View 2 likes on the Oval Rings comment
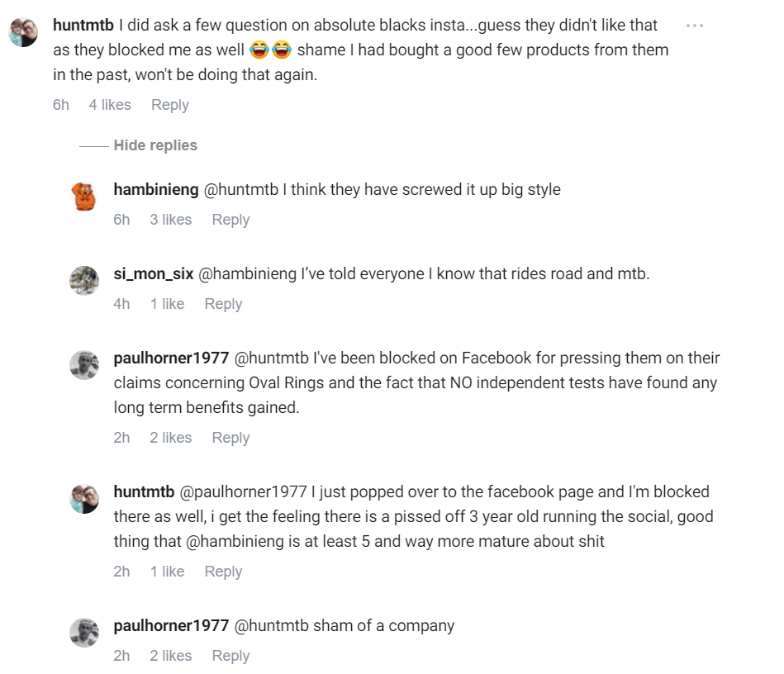784x674 pixels. click(170, 438)
